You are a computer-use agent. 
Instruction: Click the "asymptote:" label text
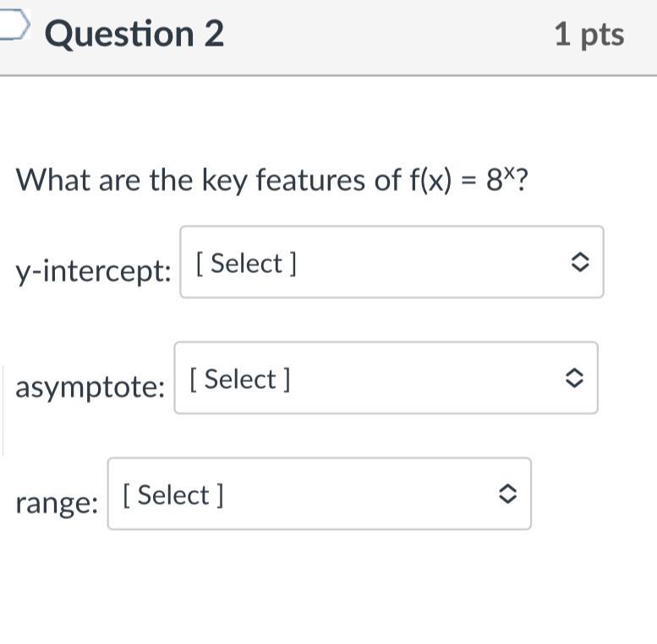(x=90, y=388)
